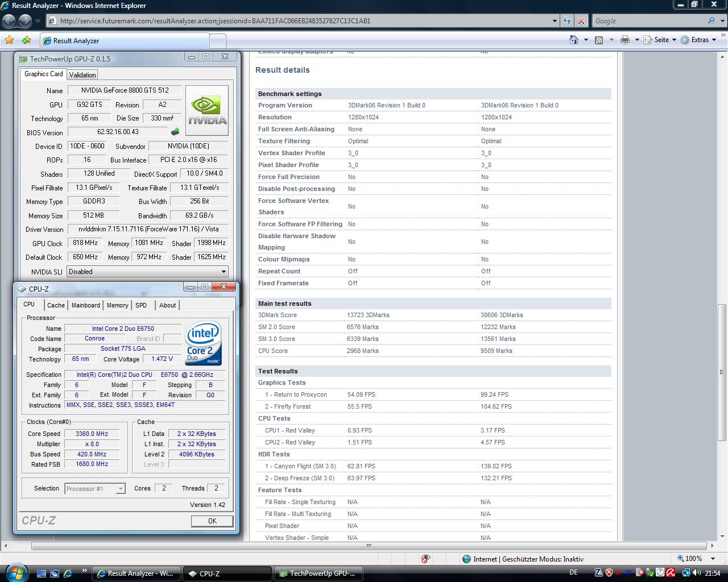Click the futuremark URL in the address bar
This screenshot has height=582, width=728.
point(215,21)
